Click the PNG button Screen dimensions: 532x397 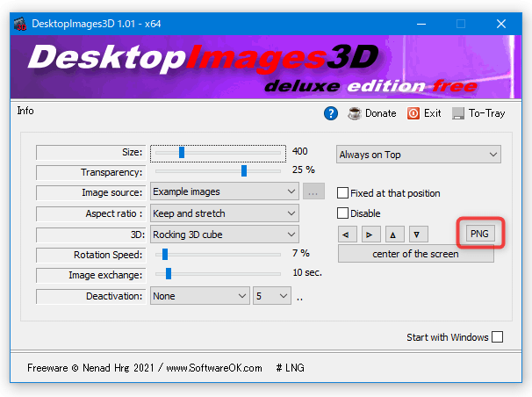coord(479,234)
